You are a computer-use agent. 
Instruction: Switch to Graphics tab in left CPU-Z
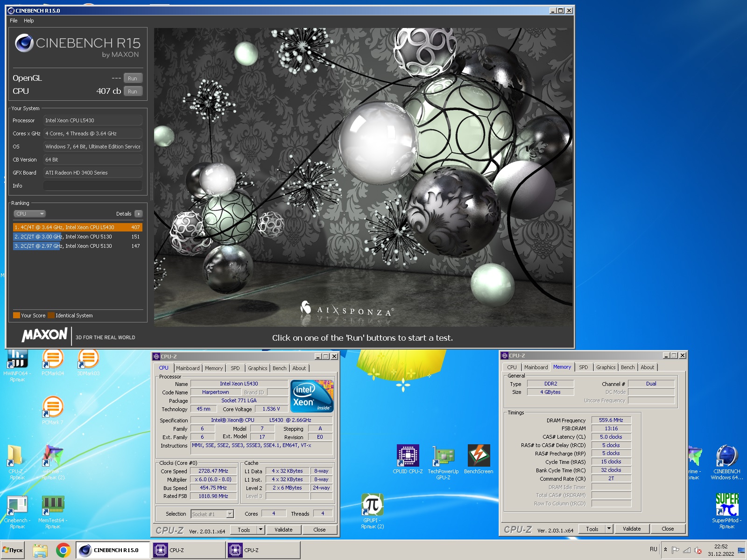click(x=258, y=368)
